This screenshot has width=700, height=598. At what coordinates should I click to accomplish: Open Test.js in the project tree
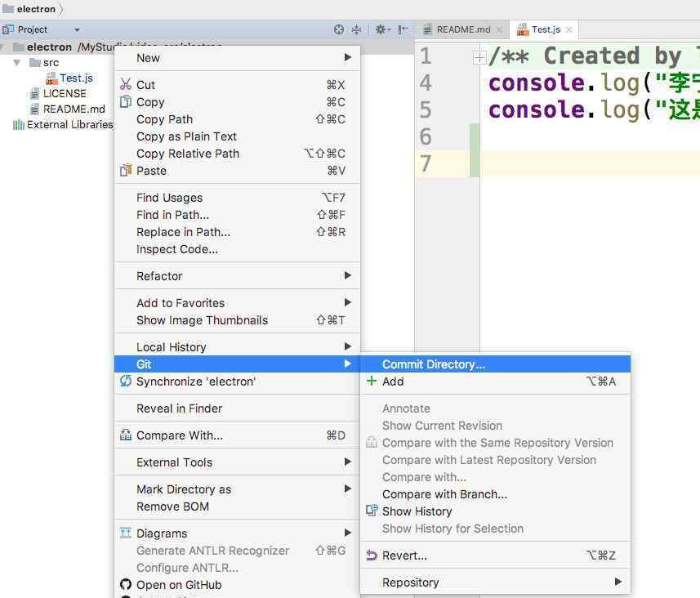click(x=76, y=78)
